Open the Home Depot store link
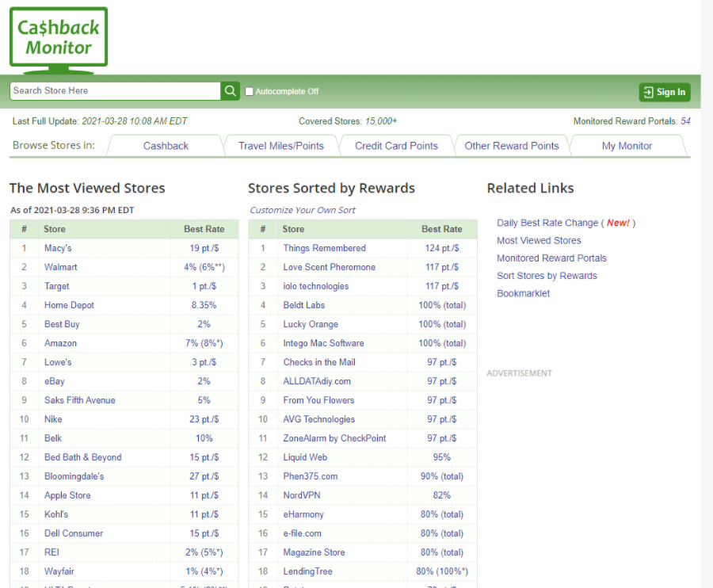The width and height of the screenshot is (713, 588). point(69,306)
